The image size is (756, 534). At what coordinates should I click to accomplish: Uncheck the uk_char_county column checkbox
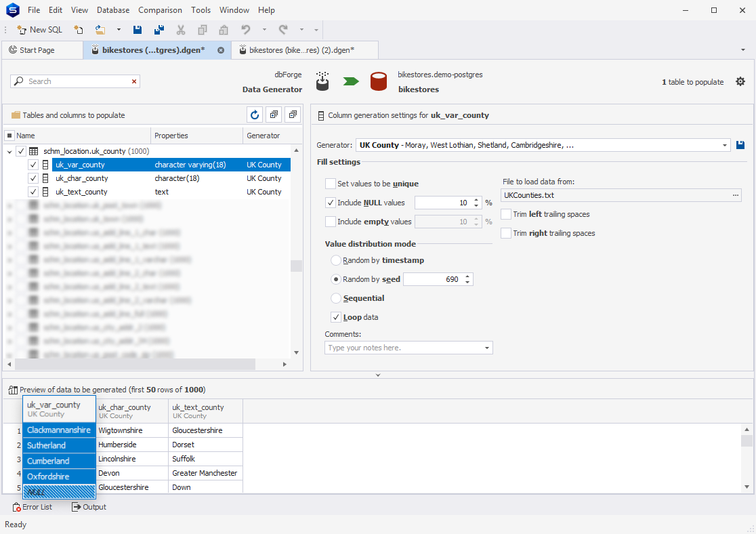click(33, 178)
